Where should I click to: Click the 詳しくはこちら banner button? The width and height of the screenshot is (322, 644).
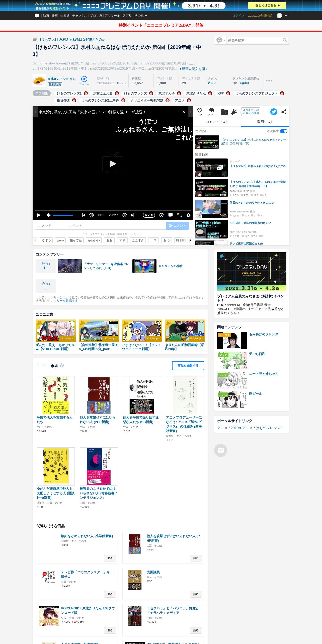[x=268, y=6]
